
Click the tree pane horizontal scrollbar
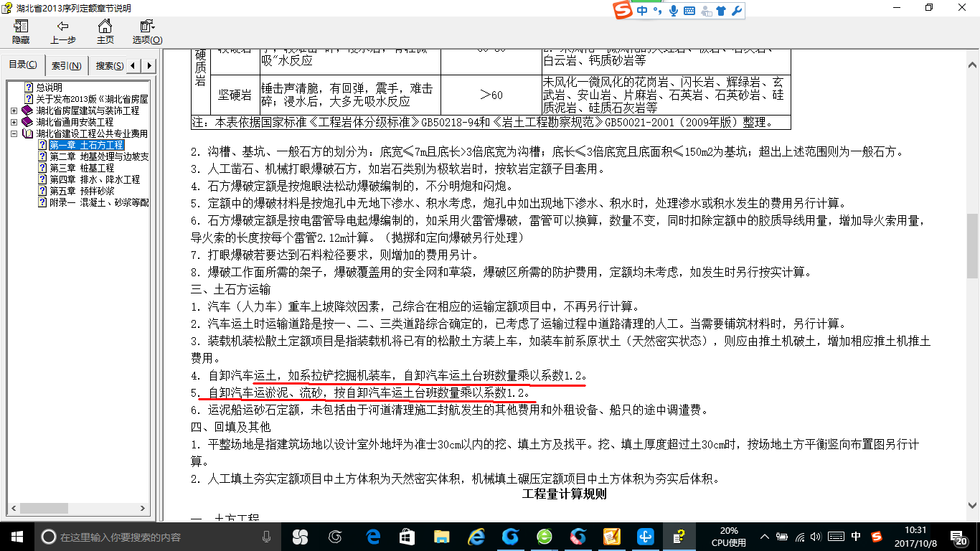pos(78,510)
